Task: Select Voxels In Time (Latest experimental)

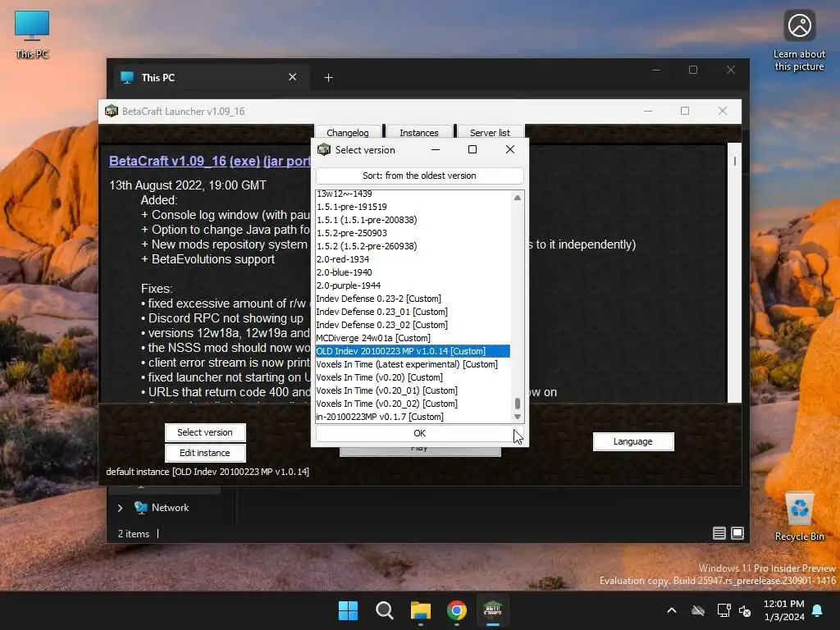Action: click(x=413, y=364)
